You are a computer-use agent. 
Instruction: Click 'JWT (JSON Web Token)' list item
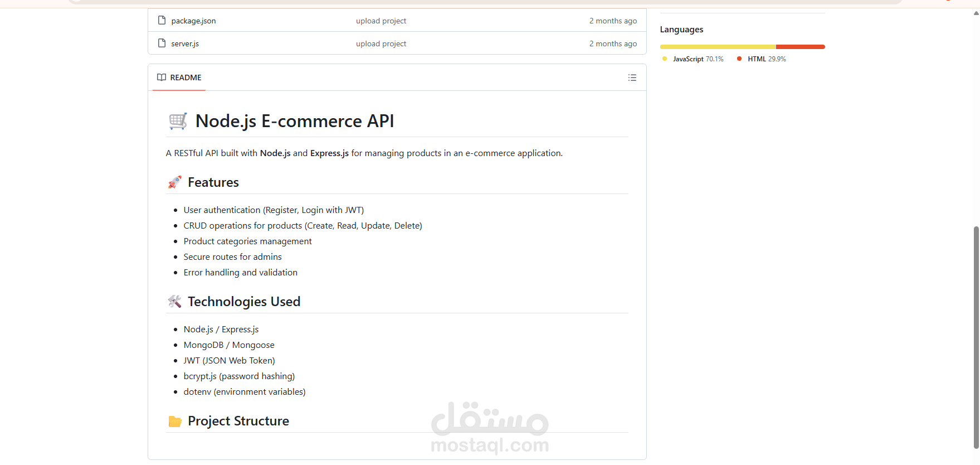click(x=229, y=361)
